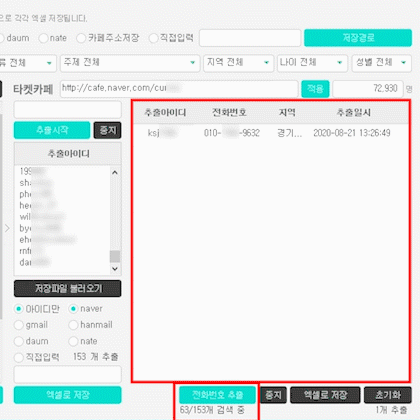The width and height of the screenshot is (420, 420).
Task: Click the scroll up arrow in ID list
Action: [x=115, y=172]
